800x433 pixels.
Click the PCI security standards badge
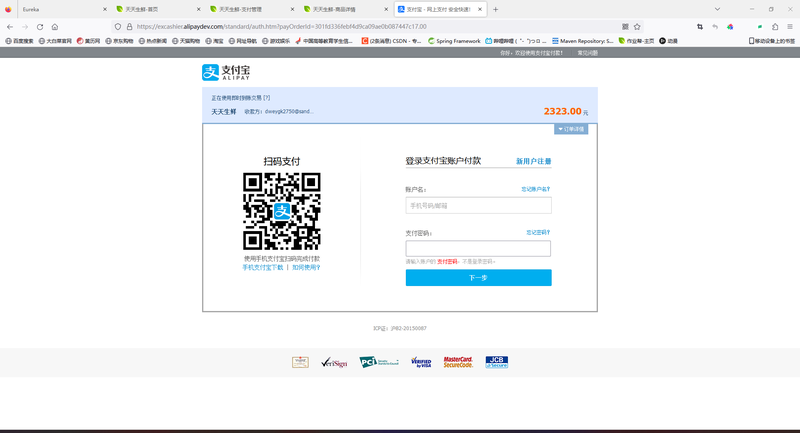coord(379,362)
